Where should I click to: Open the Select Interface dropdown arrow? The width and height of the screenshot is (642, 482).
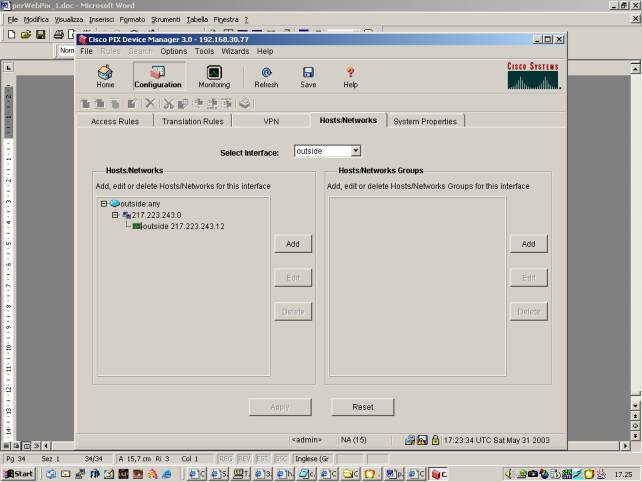pyautogui.click(x=356, y=151)
